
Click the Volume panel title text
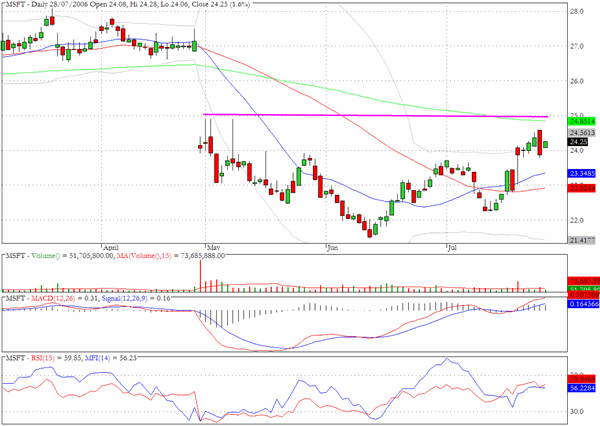click(x=115, y=256)
